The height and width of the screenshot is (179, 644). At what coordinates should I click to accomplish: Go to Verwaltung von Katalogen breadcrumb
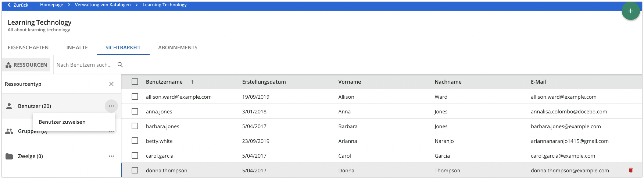point(103,5)
